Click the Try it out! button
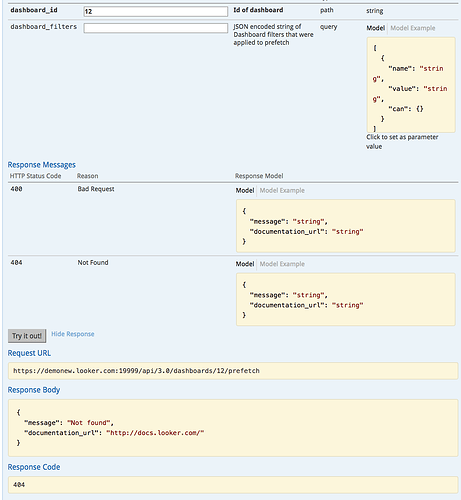 tap(27, 336)
